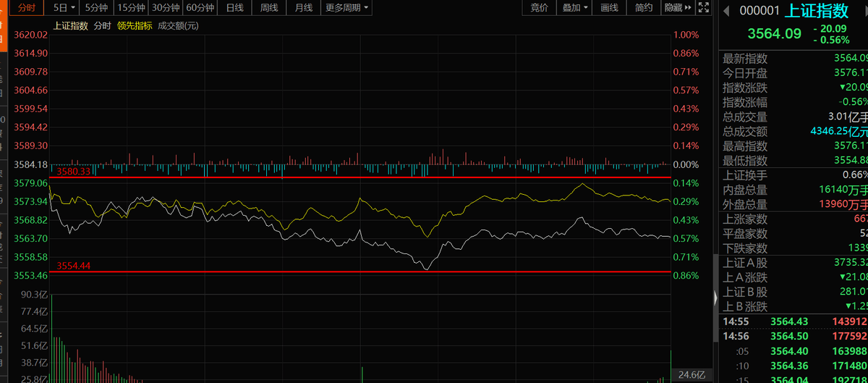
Task: Click the 指数涨幅 row
Action: click(794, 102)
